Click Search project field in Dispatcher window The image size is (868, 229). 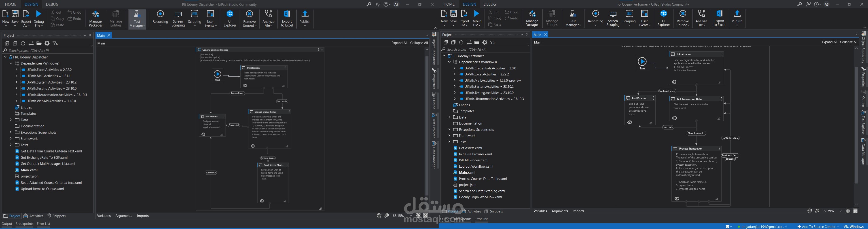[x=47, y=50]
